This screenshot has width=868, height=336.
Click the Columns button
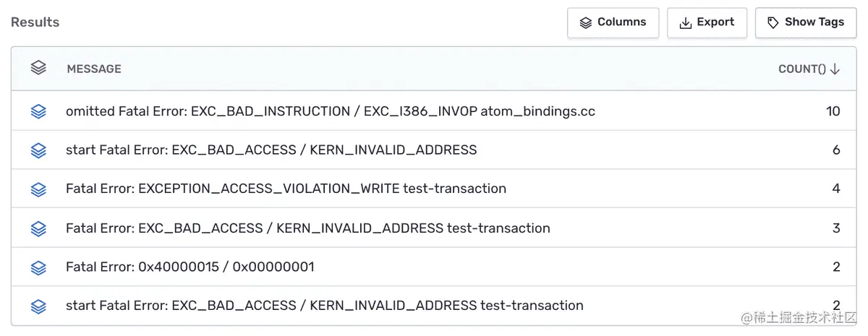pos(613,22)
